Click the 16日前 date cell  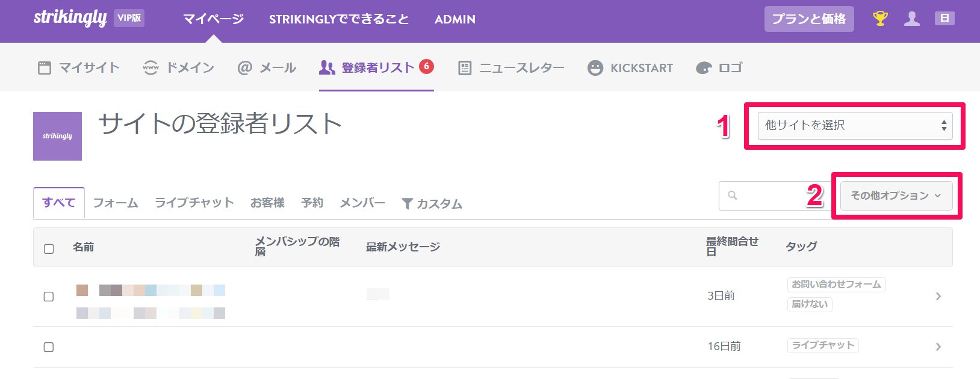coord(724,347)
